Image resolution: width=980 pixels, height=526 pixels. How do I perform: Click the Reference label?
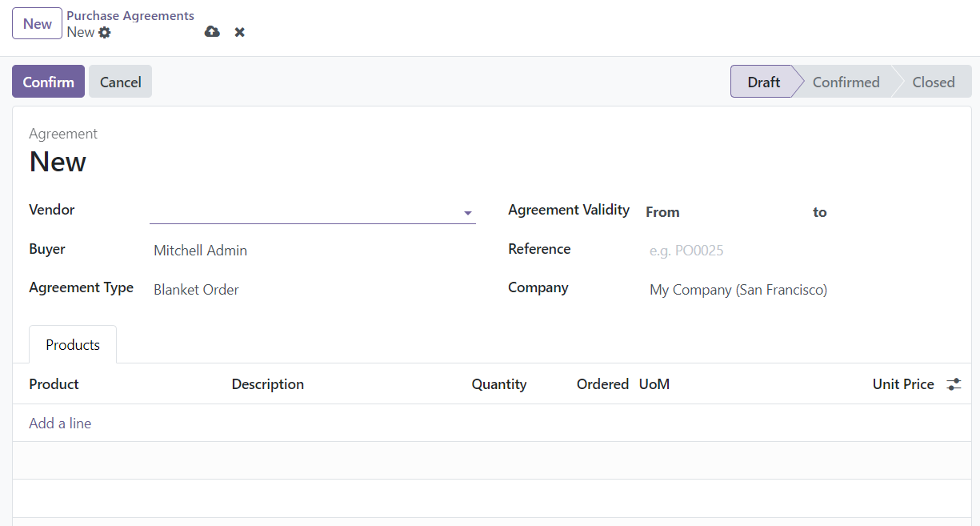539,249
